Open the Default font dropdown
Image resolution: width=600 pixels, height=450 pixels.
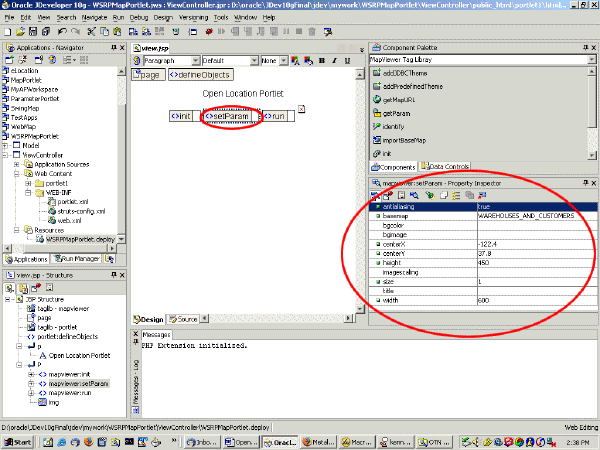(x=254, y=60)
